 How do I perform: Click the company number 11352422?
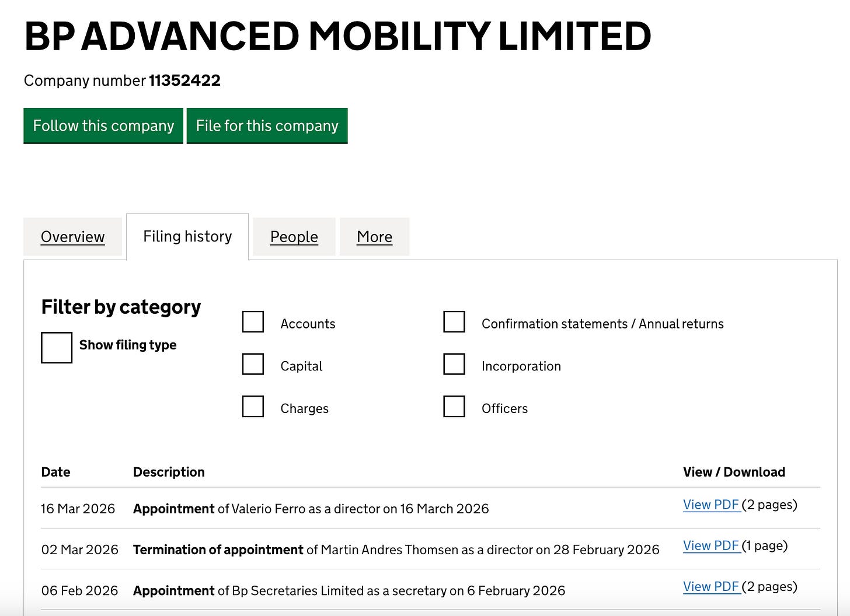tap(184, 80)
